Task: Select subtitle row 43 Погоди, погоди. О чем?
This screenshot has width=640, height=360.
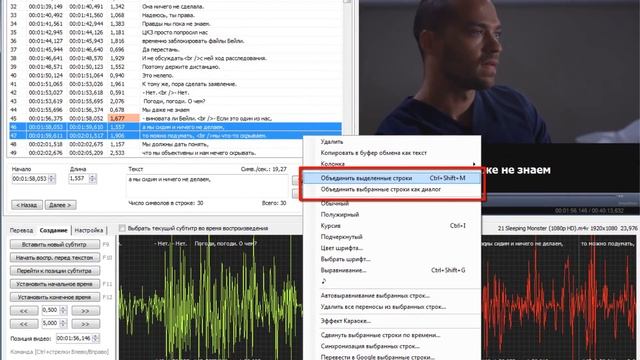Action: pyautogui.click(x=176, y=101)
